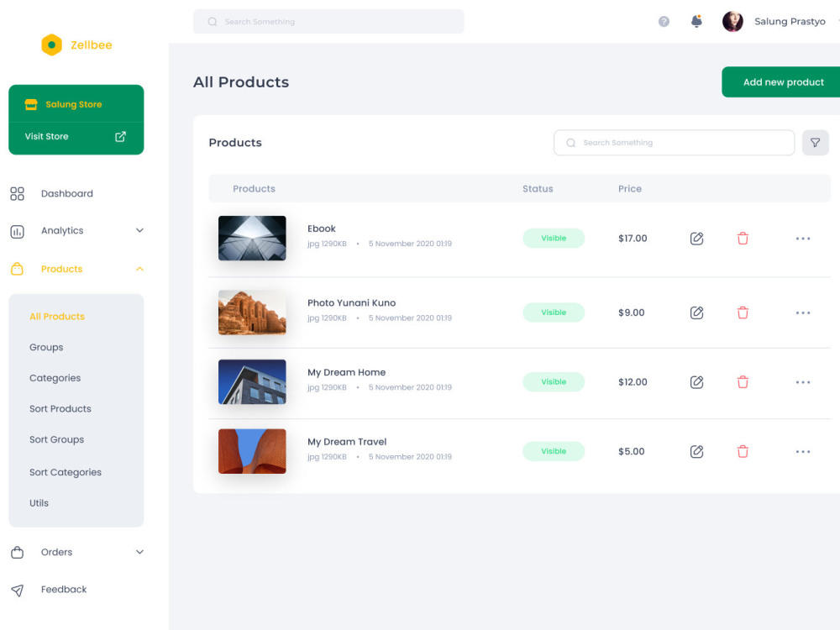Expand the Analytics menu chevron
Screen dimensions: 840x630
click(139, 230)
